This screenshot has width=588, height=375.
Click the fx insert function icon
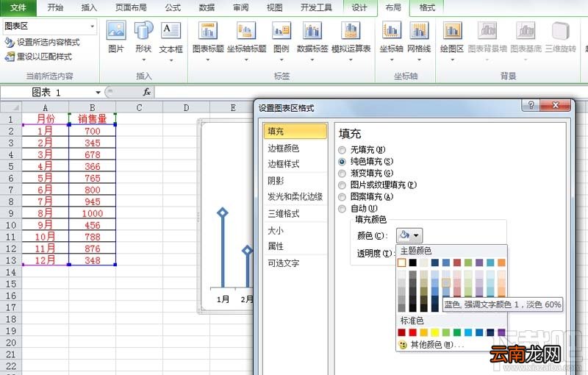[146, 92]
